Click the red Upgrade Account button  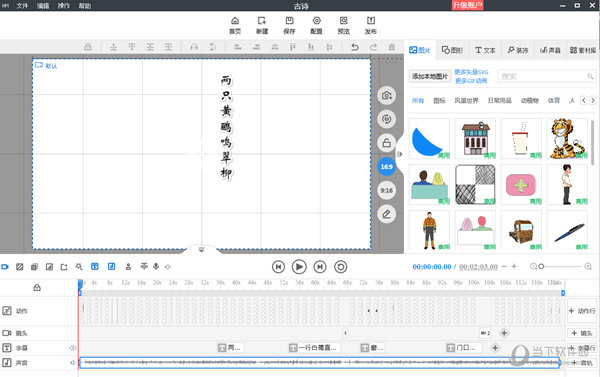point(467,5)
